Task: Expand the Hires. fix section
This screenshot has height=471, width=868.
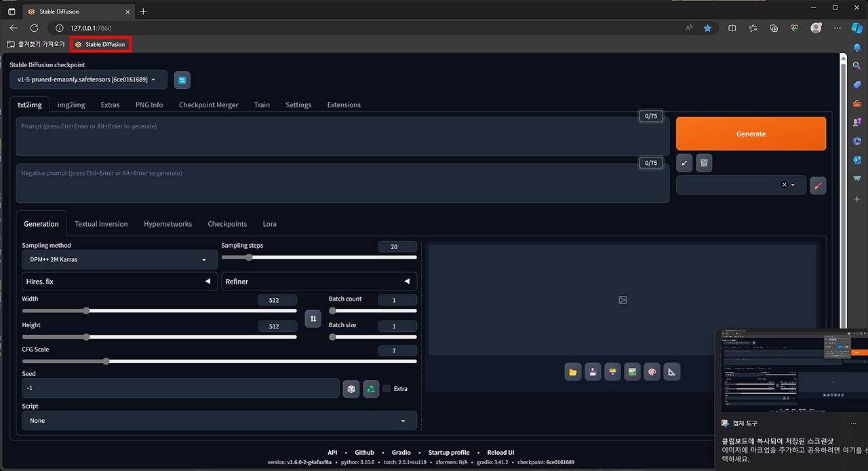Action: pos(119,281)
